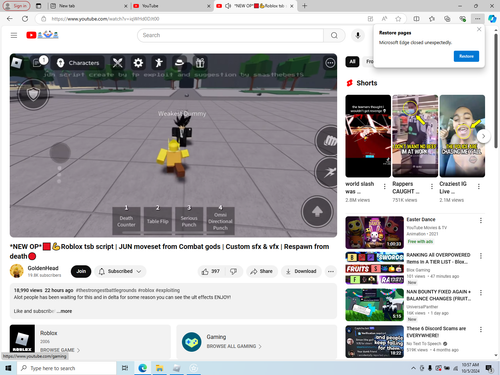The image size is (500, 375).
Task: Tap the shield block button in game
Action: 33,95
